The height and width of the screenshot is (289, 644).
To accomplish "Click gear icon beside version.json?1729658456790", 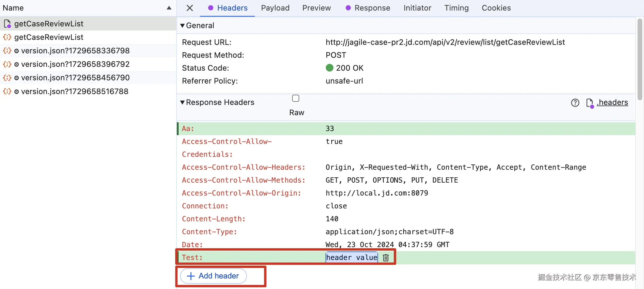I will click(17, 78).
